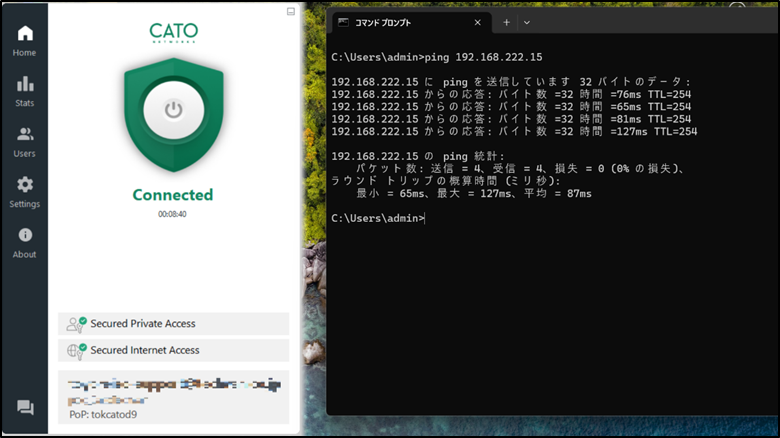The image size is (780, 438).
Task: Click the Secured Private Access user icon
Action: point(76,325)
